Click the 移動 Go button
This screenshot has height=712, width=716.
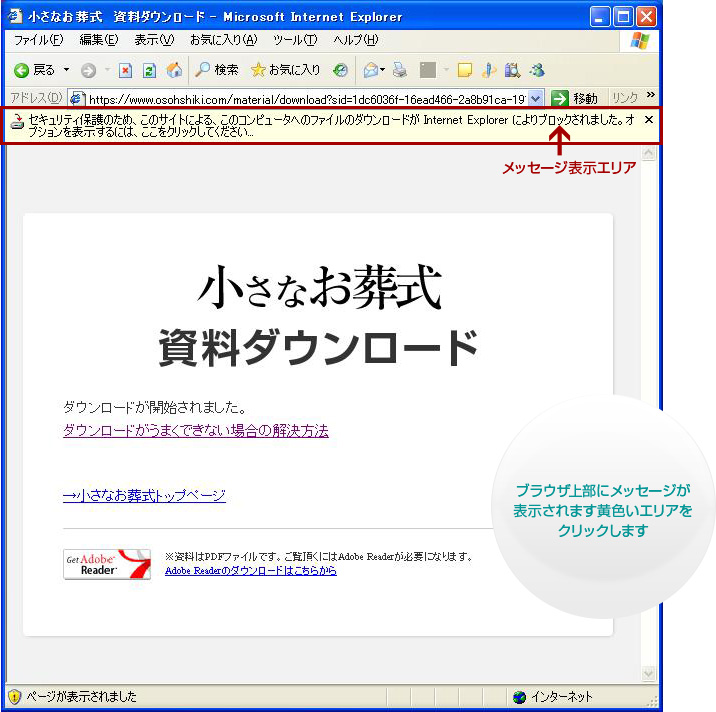click(574, 98)
